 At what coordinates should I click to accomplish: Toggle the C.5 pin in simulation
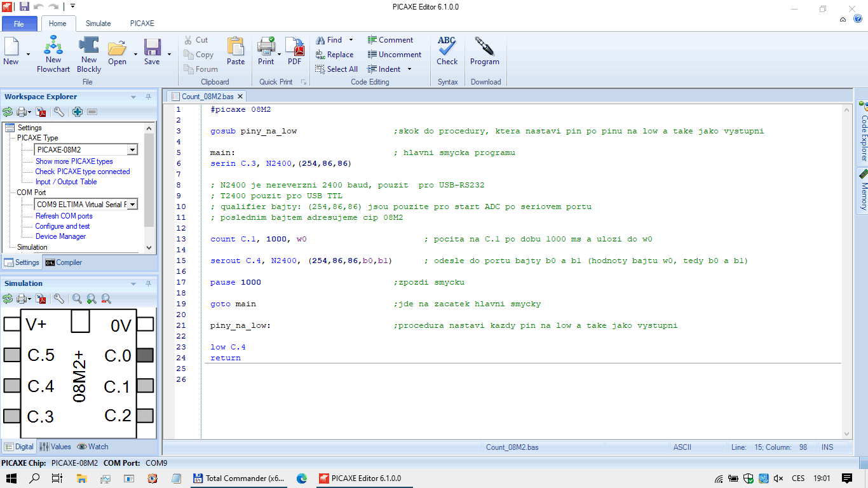12,355
